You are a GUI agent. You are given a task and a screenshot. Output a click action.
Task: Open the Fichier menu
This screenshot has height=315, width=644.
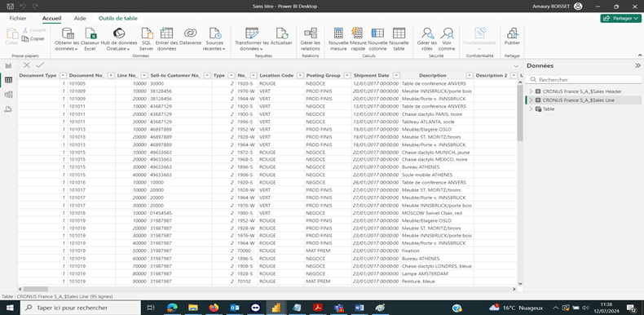point(18,18)
